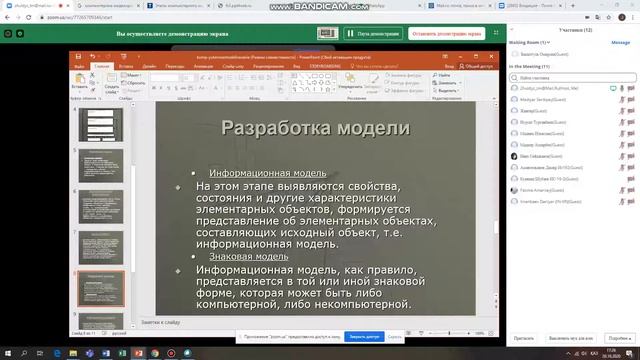Open Подробнее dropdown in participants panel

coord(619,338)
